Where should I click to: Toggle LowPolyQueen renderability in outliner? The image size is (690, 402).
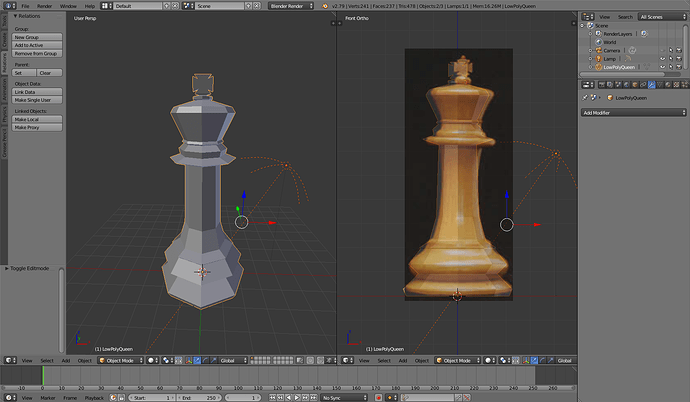click(679, 67)
